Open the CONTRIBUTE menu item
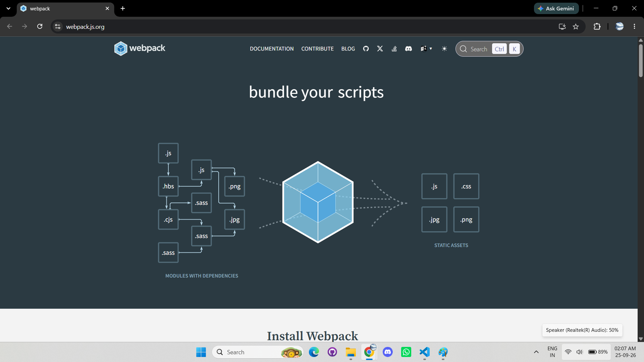This screenshot has width=644, height=362. [317, 49]
